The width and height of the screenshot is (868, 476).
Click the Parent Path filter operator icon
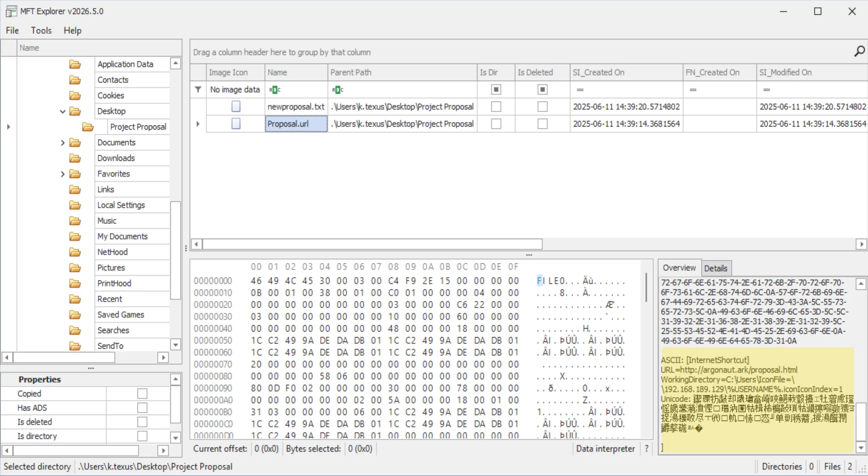click(338, 90)
